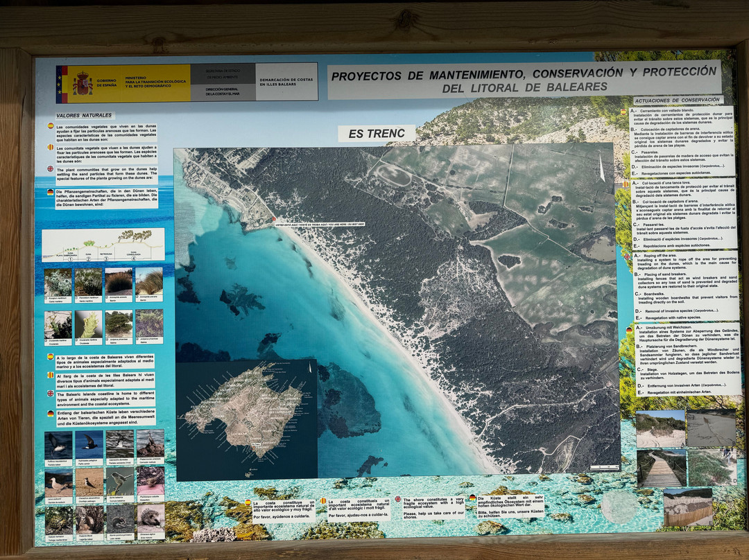Click the dune profile cross-section diagram
The image size is (749, 560).
coord(103,245)
